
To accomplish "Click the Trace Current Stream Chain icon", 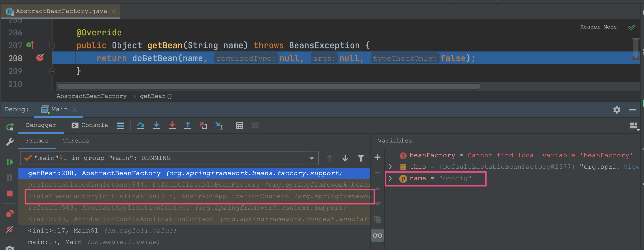I will click(255, 125).
